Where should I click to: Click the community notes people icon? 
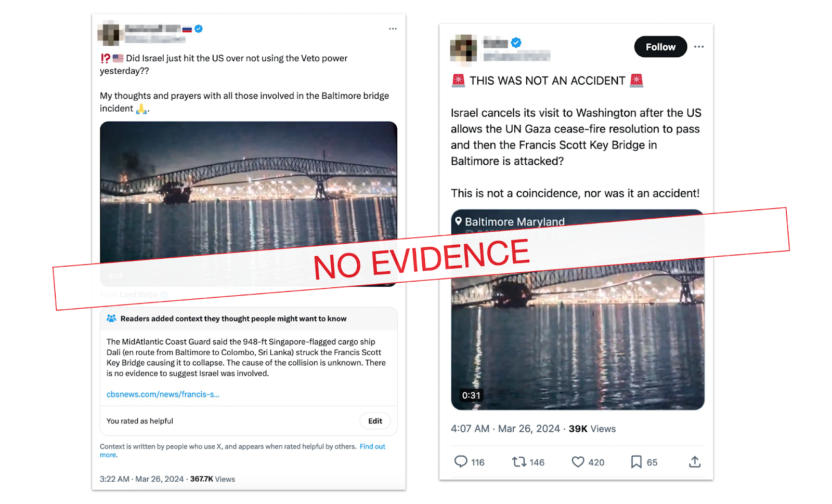[111, 319]
